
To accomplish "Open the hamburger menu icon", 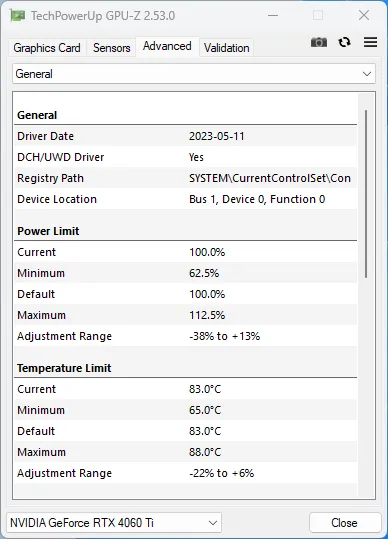I will coord(370,42).
